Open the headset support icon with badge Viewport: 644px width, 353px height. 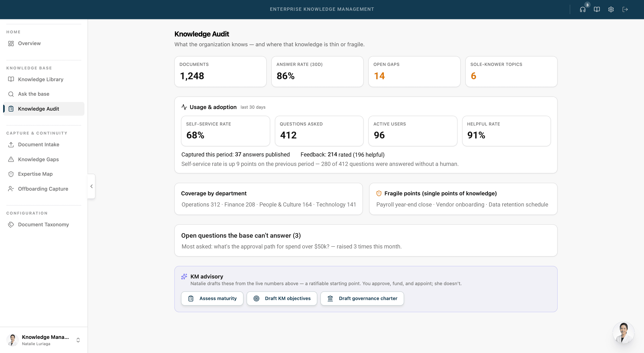(x=583, y=9)
